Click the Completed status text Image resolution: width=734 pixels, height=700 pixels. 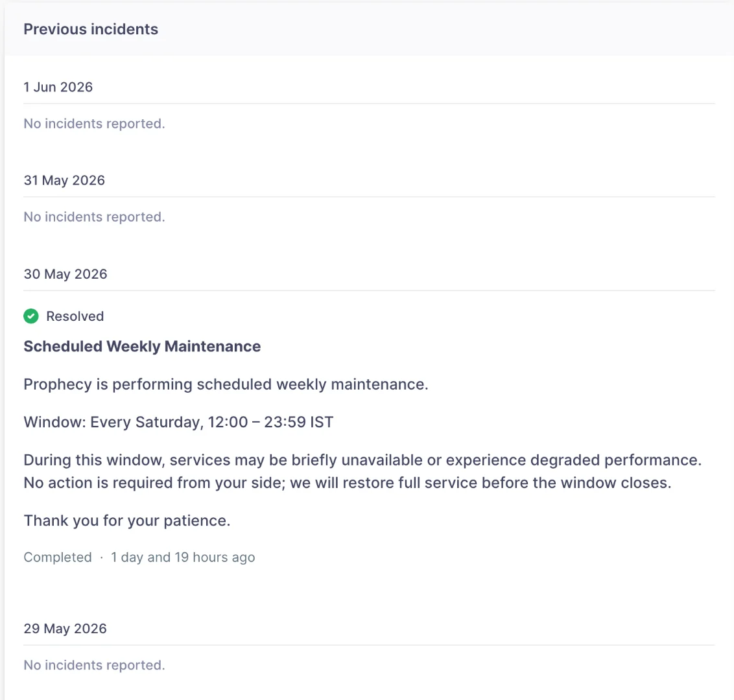(58, 557)
